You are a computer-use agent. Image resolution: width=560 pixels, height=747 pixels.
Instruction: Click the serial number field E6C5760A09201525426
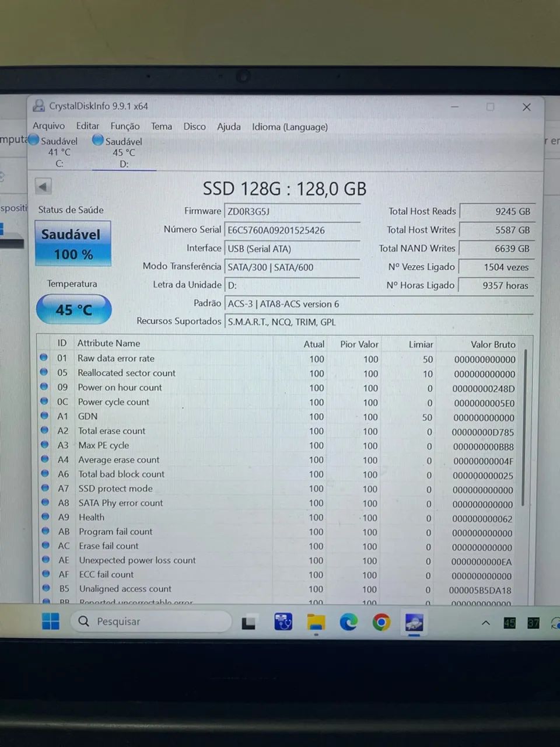(292, 230)
